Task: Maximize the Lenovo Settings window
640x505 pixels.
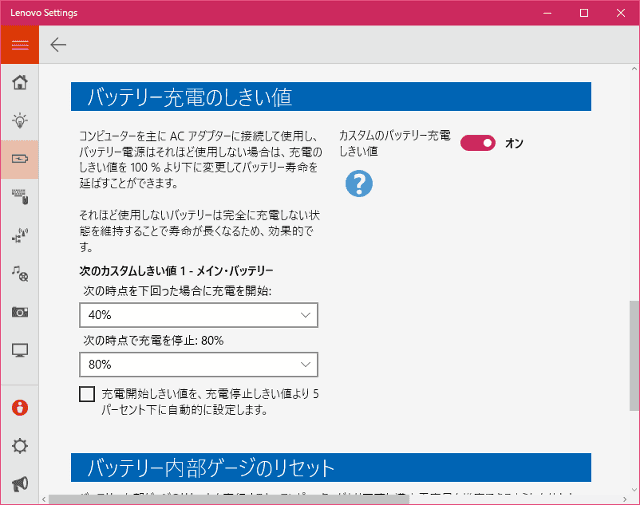Action: pos(584,13)
